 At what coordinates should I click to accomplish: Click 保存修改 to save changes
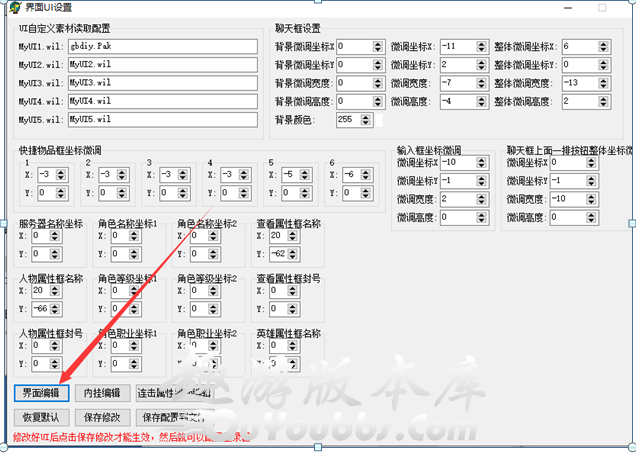pos(101,417)
